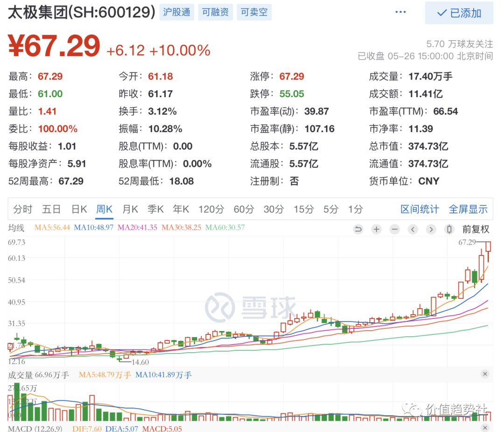Switch to the 分时 intraday tab
The width and height of the screenshot is (504, 432).
[23, 210]
